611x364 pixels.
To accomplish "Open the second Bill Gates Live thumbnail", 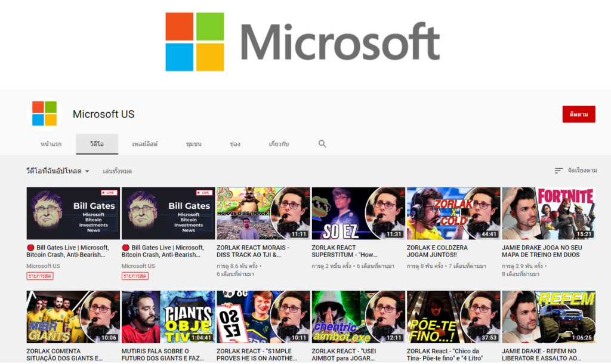I will [x=168, y=213].
